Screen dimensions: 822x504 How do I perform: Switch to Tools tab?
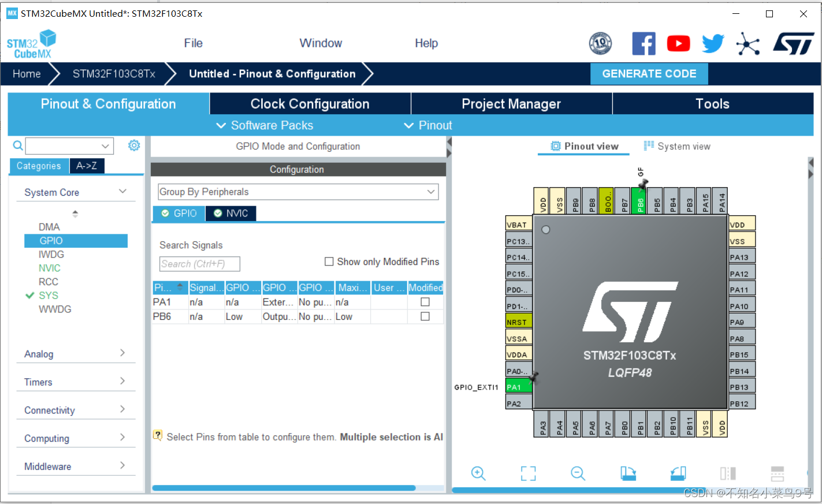coord(713,104)
